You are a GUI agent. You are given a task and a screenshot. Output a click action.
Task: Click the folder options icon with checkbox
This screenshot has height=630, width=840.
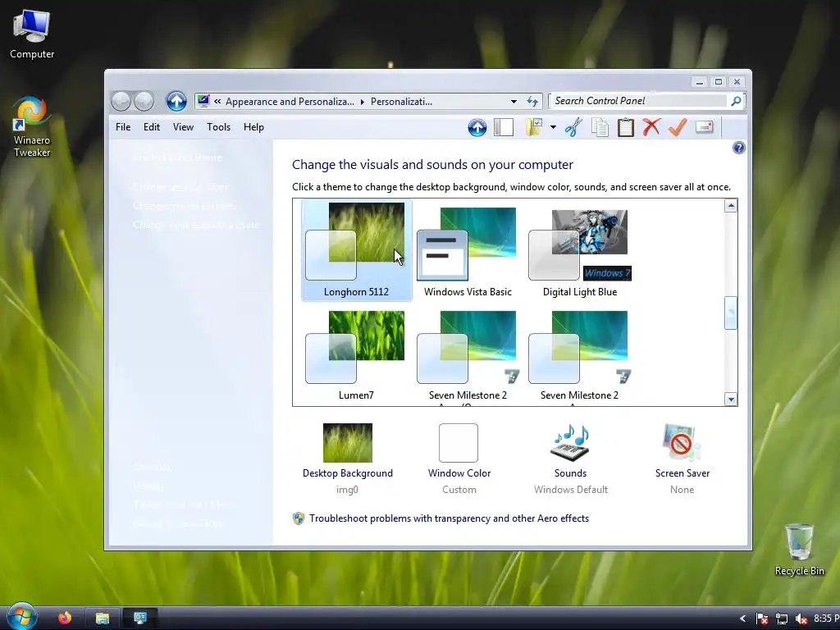pyautogui.click(x=534, y=127)
